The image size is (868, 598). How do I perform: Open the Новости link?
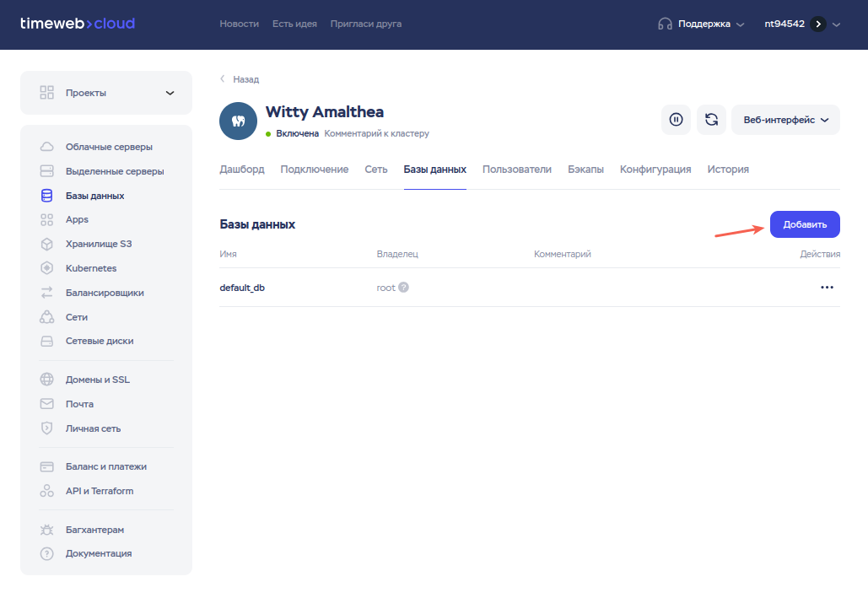pos(240,24)
